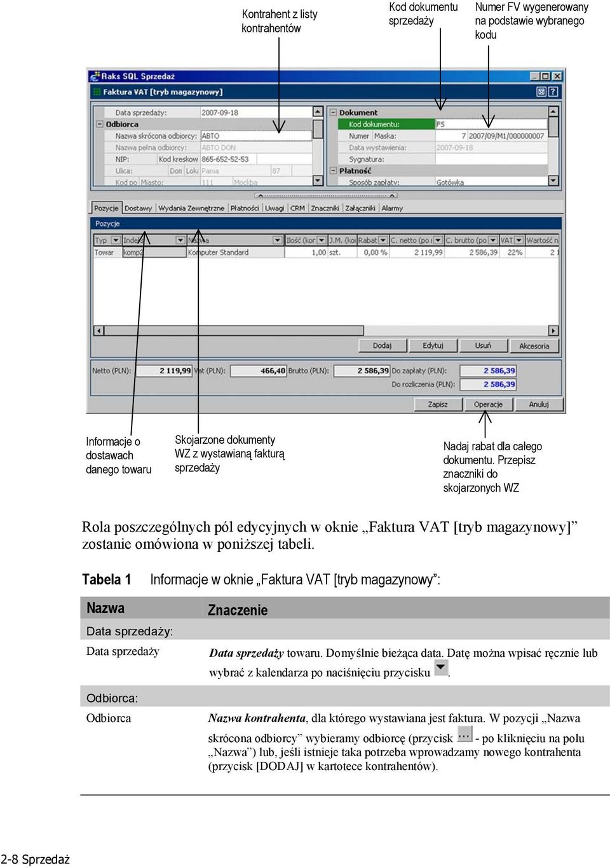Image resolution: width=610 pixels, height=868 pixels.
Task: Click the Akcesoria button
Action: pyautogui.click(x=534, y=346)
